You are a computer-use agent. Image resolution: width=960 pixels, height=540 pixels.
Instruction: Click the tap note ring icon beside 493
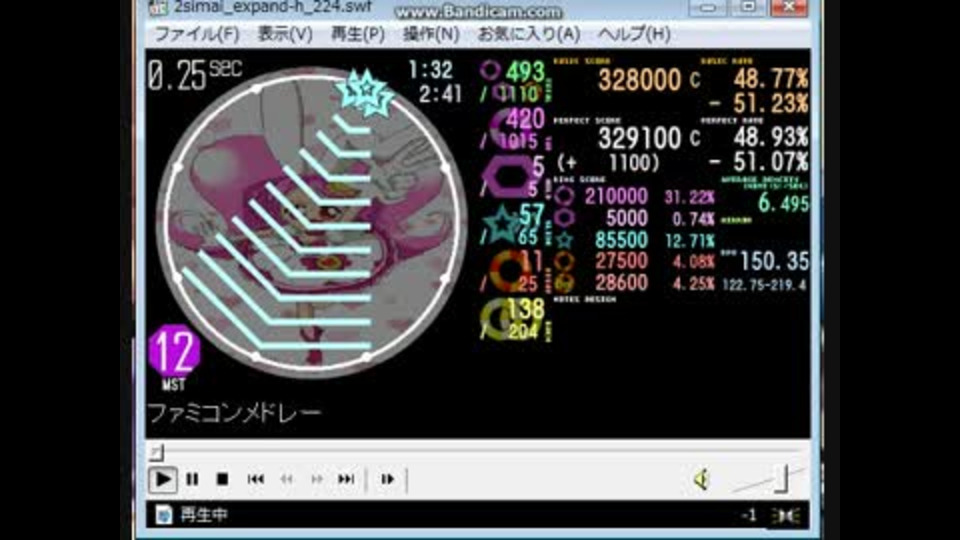tap(490, 70)
